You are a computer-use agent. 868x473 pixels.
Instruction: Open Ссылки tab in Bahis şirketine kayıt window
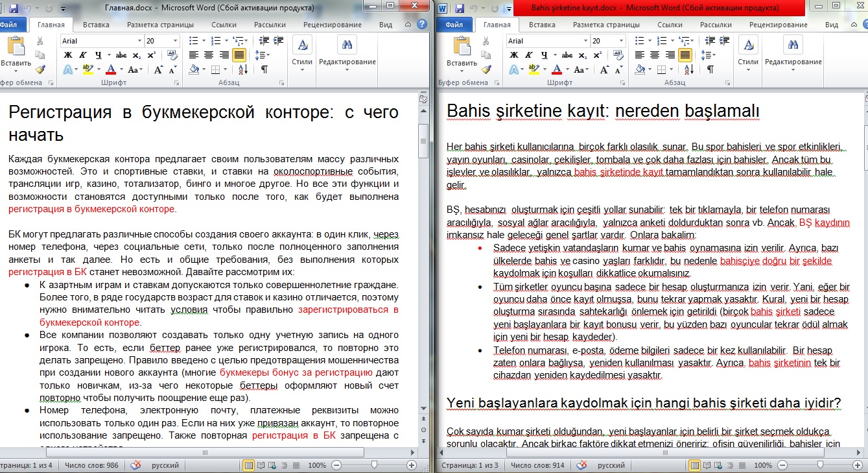tap(670, 25)
